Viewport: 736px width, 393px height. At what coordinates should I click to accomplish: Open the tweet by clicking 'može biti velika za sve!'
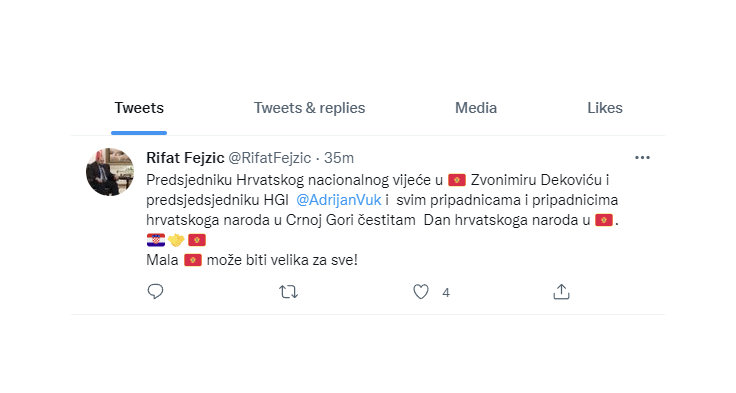point(282,260)
